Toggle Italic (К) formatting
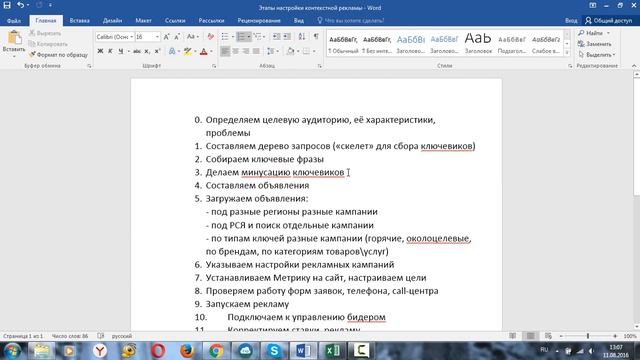The width and height of the screenshot is (640, 360). tap(110, 51)
